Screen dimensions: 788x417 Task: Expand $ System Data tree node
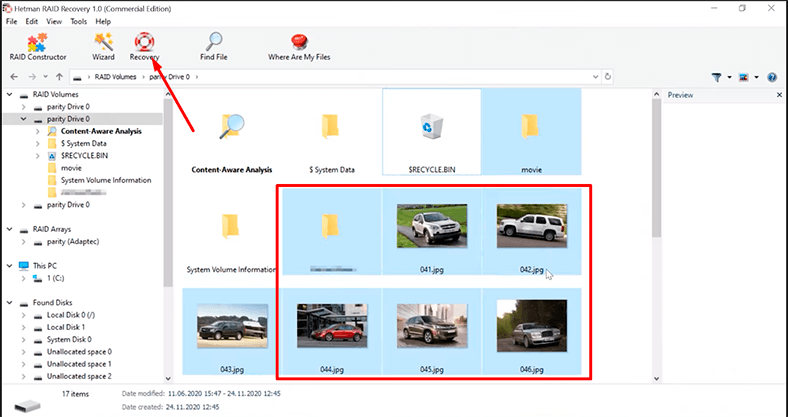point(38,144)
